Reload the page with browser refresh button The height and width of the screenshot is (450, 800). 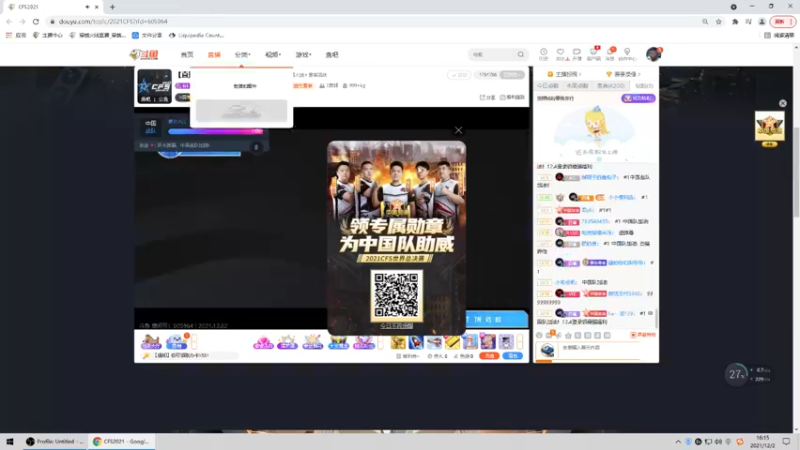click(36, 21)
